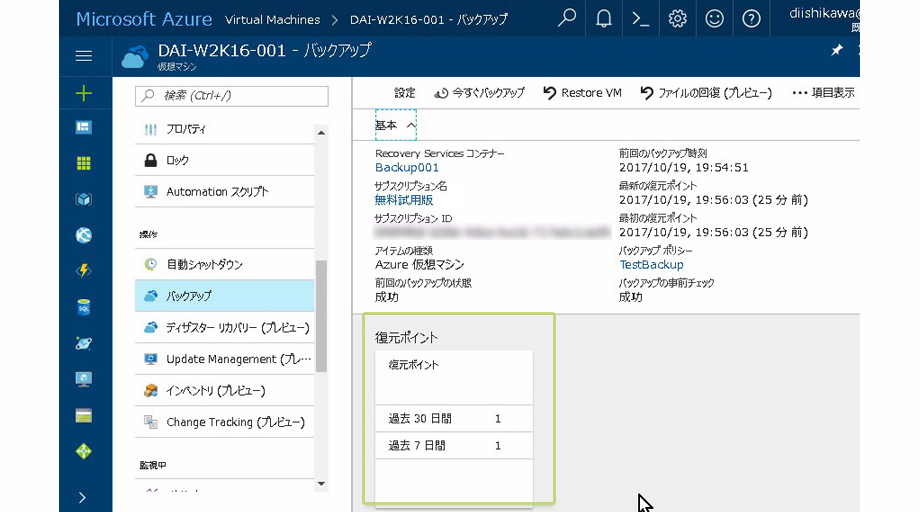Click Microsoft Azure logo text
Image resolution: width=920 pixels, height=512 pixels.
(144, 19)
